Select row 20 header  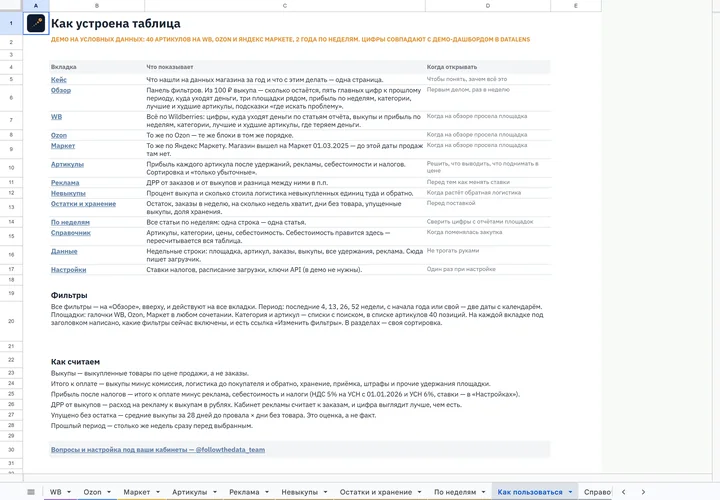click(11, 321)
